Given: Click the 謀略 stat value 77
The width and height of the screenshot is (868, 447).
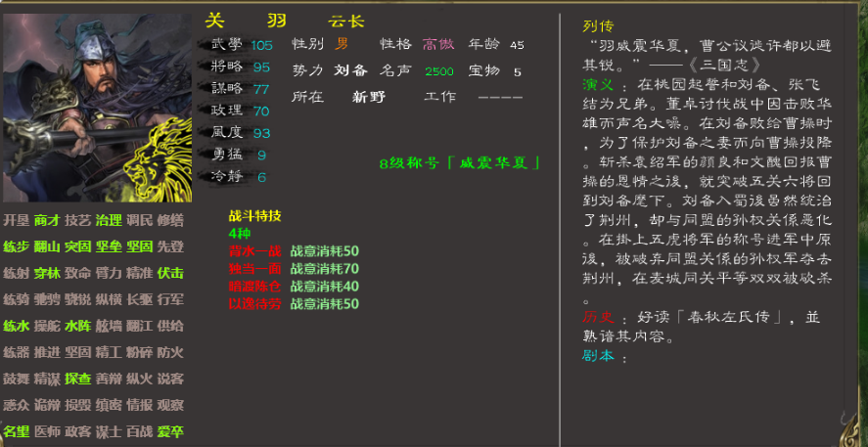Looking at the screenshot, I should [x=261, y=89].
